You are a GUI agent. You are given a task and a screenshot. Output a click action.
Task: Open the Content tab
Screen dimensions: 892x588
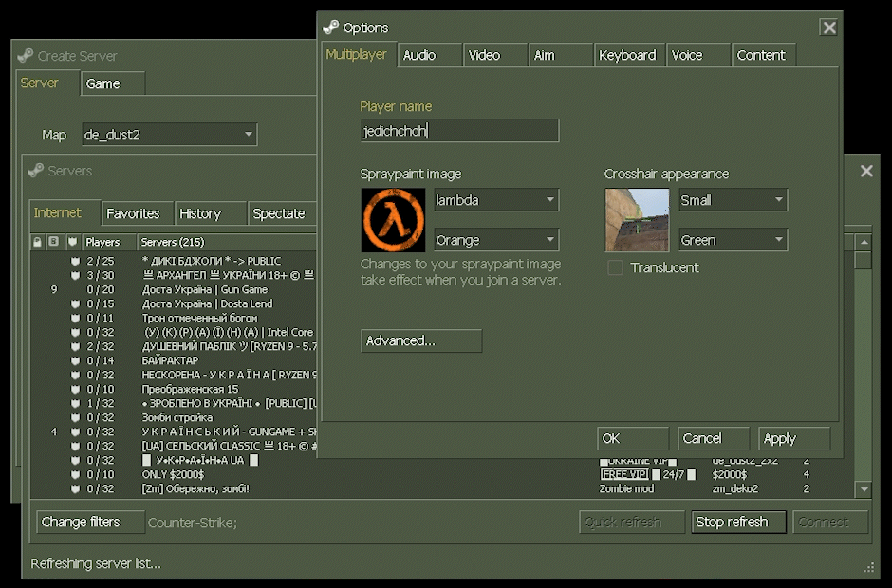click(764, 55)
